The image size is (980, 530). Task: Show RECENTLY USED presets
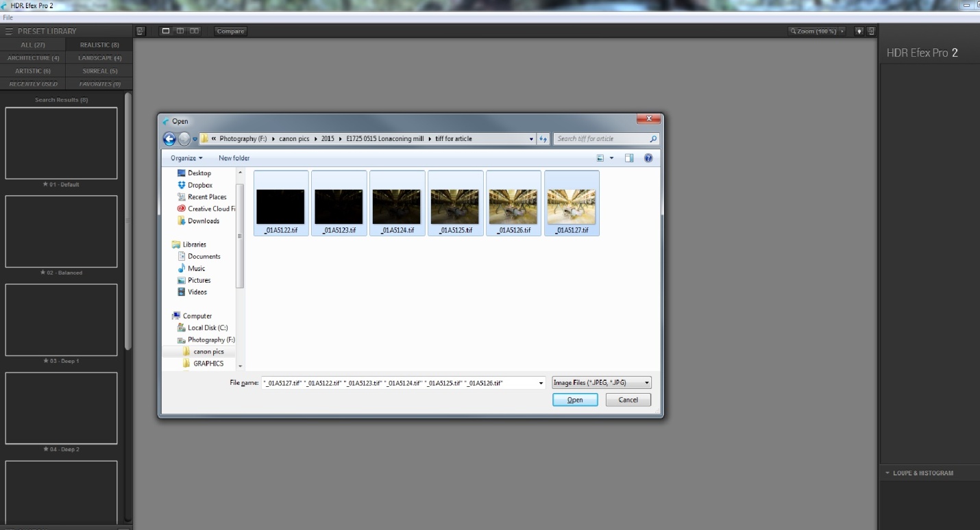pyautogui.click(x=33, y=84)
